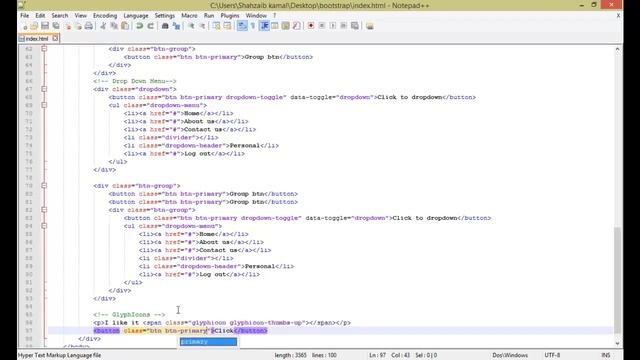The width and height of the screenshot is (640, 360).
Task: Open the User Defined Language toolbar icon
Action: pyautogui.click(x=275, y=26)
